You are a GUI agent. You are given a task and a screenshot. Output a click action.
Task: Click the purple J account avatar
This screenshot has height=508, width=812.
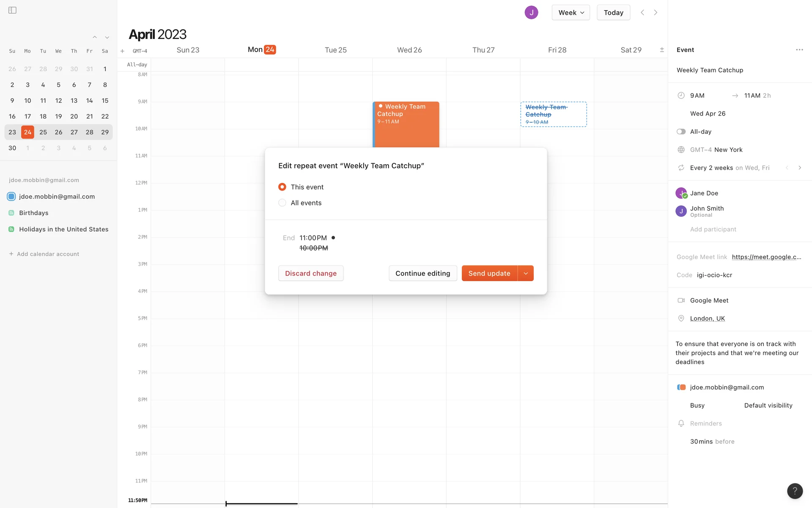tap(531, 13)
